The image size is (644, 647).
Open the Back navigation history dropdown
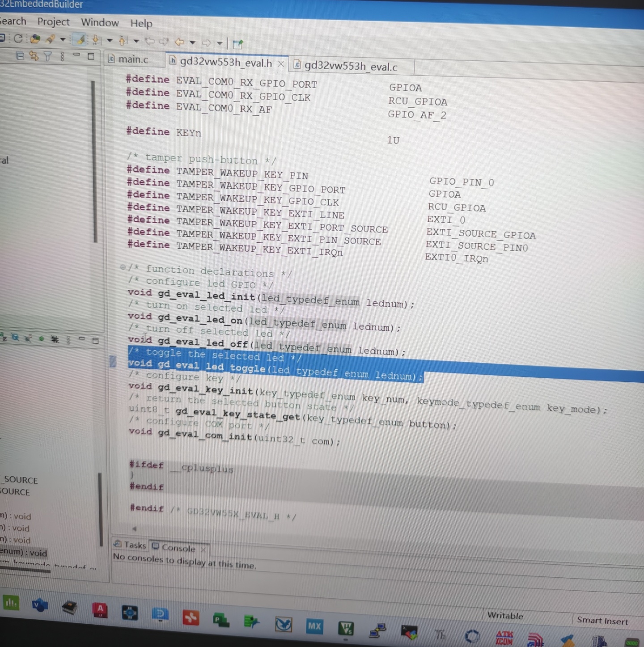pyautogui.click(x=193, y=43)
